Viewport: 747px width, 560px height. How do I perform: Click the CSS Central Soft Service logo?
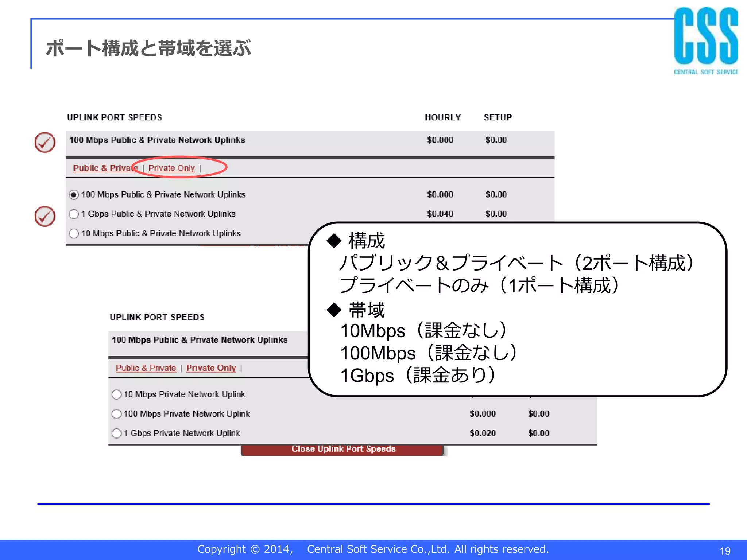point(706,41)
